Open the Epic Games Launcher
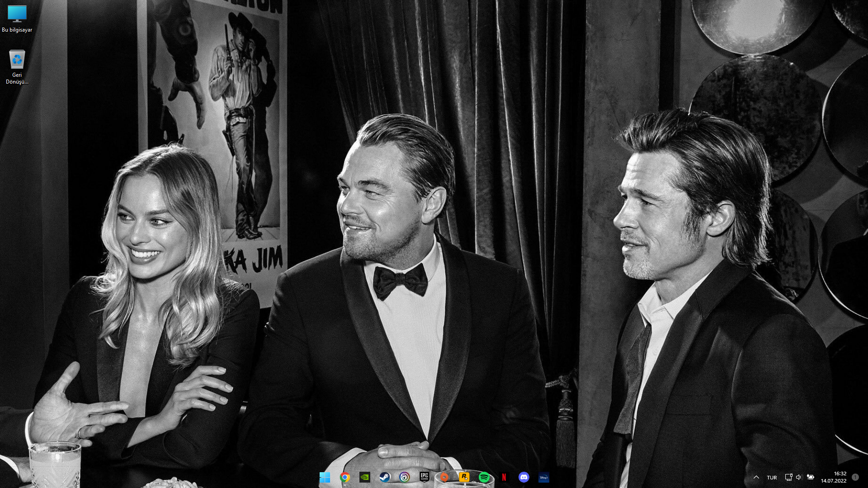 click(x=424, y=477)
